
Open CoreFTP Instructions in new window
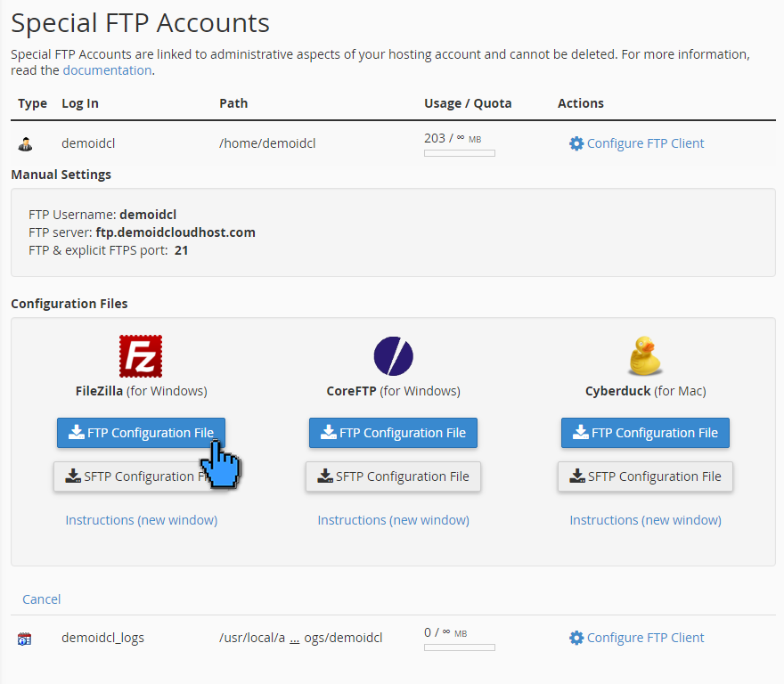393,519
